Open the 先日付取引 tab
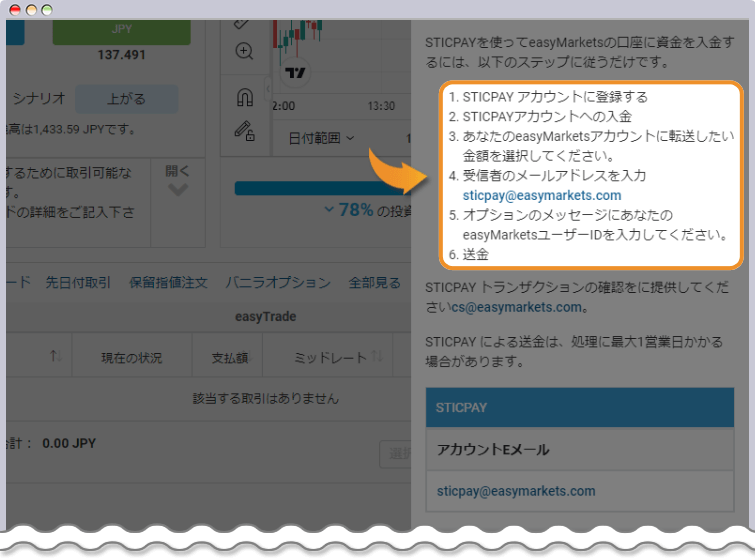Screen dimensions: 755x559 (78, 283)
